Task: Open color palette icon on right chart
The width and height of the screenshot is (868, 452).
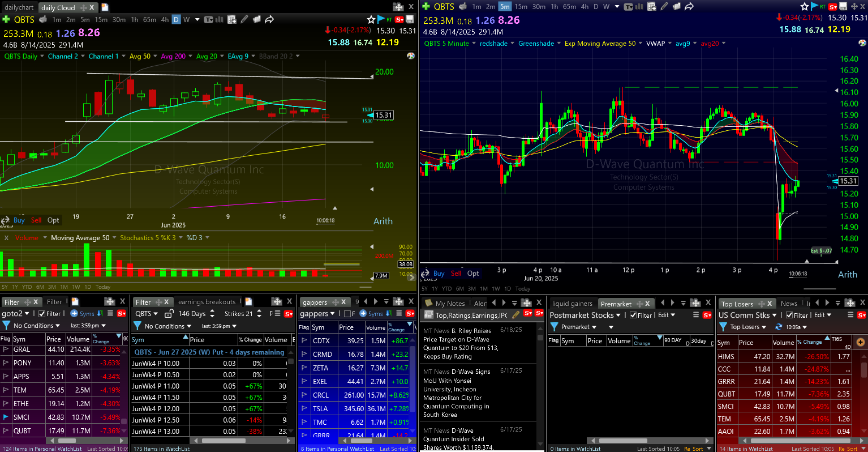Action: [863, 43]
